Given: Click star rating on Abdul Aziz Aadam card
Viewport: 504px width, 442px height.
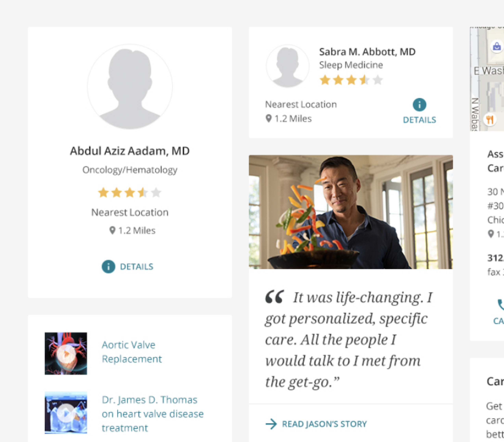Looking at the screenshot, I should 130,193.
